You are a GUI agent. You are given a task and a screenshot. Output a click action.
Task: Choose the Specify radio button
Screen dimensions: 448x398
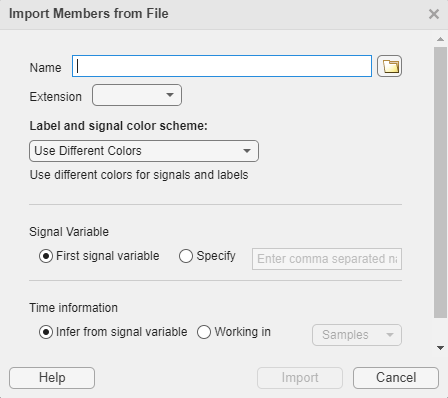tap(186, 256)
